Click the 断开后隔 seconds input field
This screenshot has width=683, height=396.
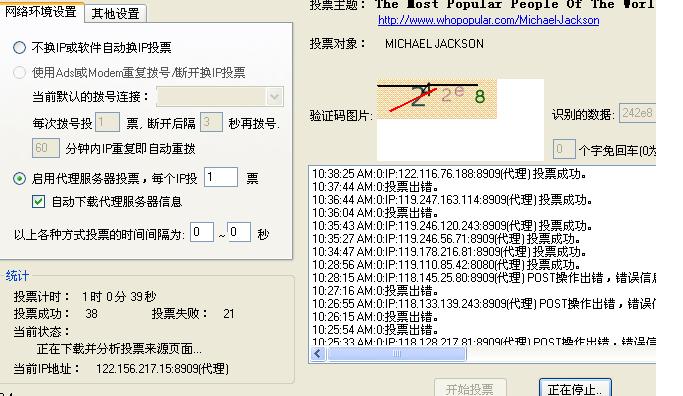coord(211,122)
